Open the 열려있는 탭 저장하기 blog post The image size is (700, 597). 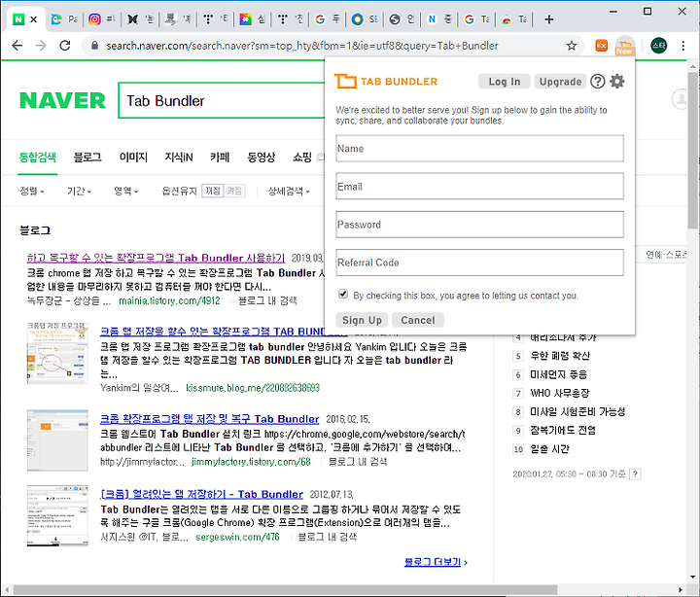(202, 494)
